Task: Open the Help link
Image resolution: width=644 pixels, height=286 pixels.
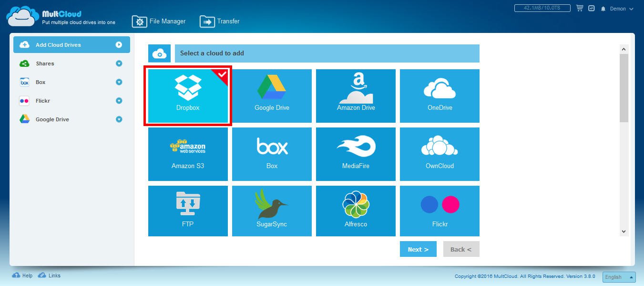Action: (22, 275)
